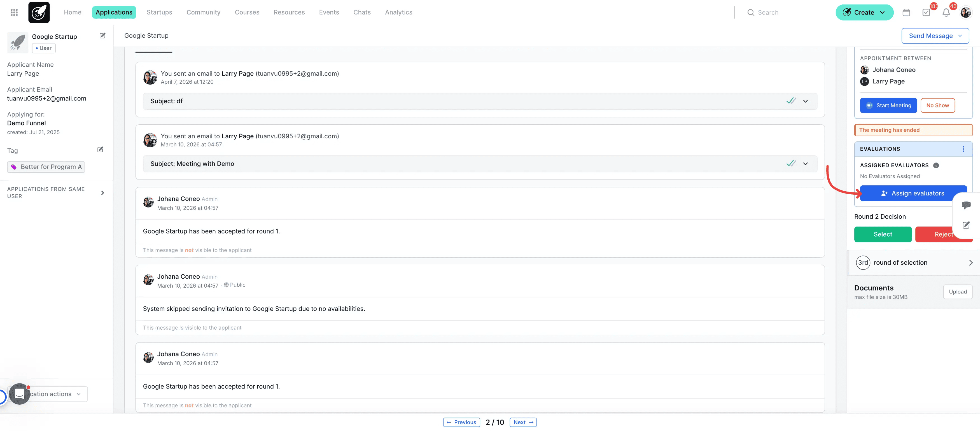Click the Start Meeting button

[x=888, y=105]
